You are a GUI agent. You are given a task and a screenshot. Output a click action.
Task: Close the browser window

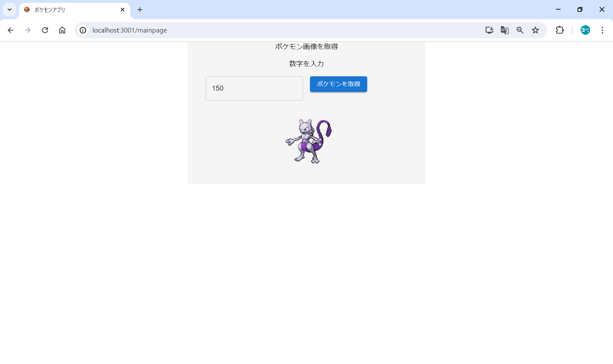pos(602,10)
